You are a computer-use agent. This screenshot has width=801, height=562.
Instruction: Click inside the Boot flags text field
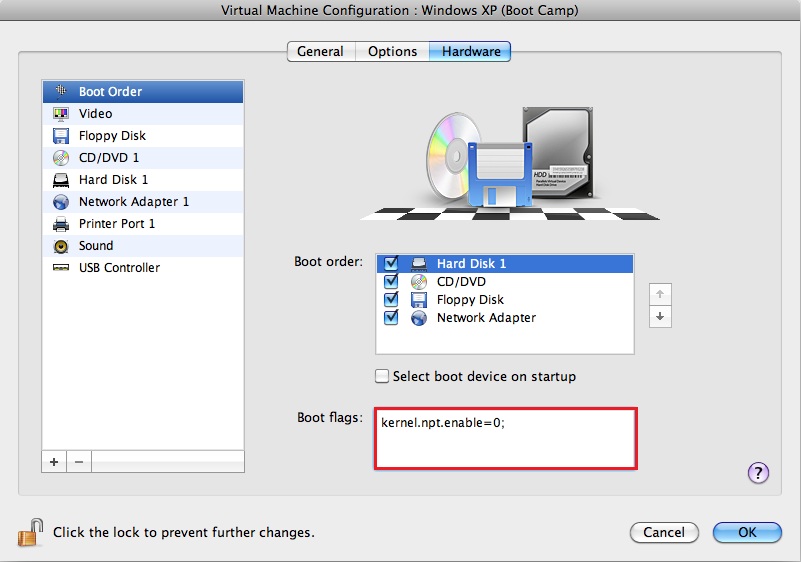click(x=506, y=438)
